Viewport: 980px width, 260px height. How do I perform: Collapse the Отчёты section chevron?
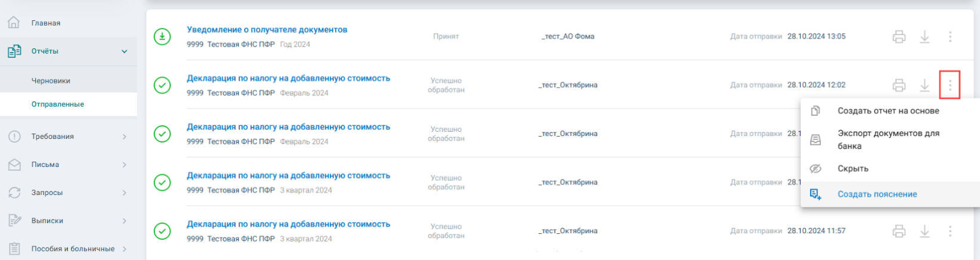click(x=125, y=51)
